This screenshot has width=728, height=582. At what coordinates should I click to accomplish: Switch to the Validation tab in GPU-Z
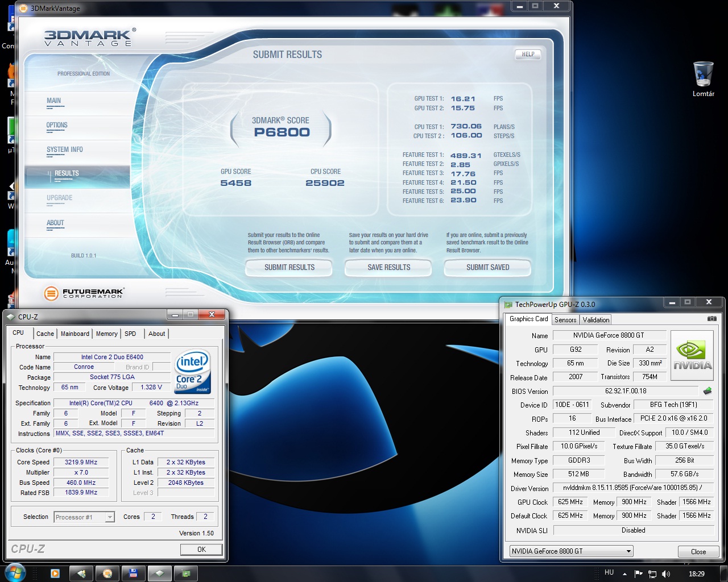595,320
